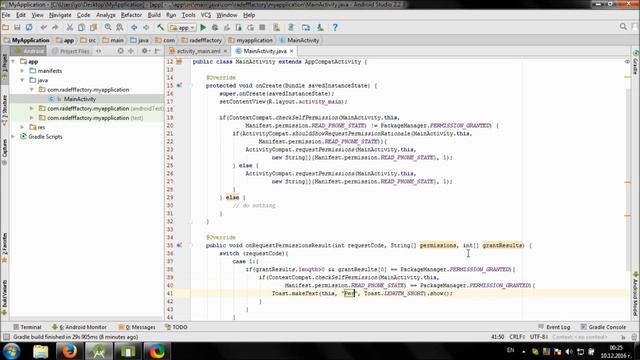Redo using the toolbar arrow
Viewport: 640px width, 360px height.
pyautogui.click(x=55, y=27)
